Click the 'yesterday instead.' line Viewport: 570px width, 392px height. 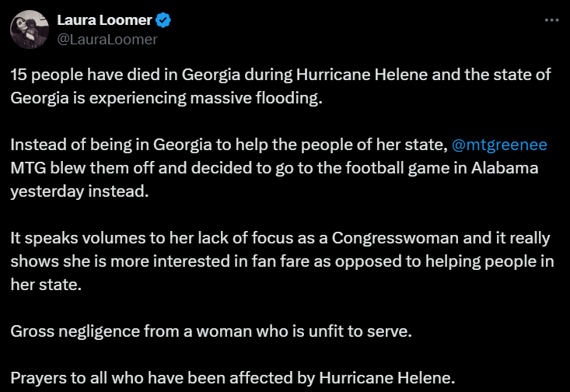tap(79, 191)
